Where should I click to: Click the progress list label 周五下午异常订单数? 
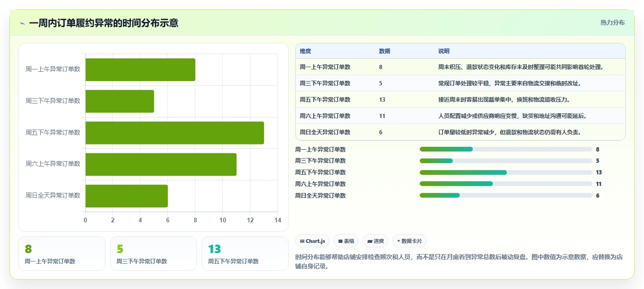point(320,172)
